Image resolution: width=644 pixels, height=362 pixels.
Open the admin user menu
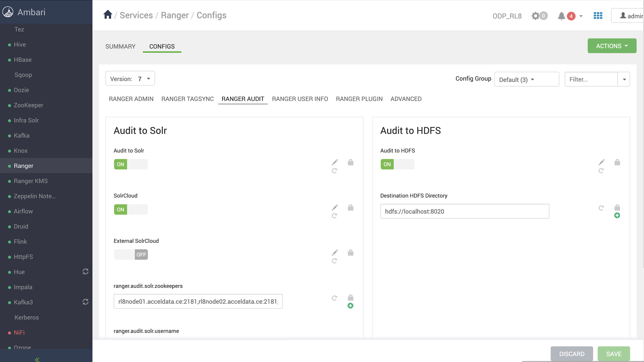(627, 16)
